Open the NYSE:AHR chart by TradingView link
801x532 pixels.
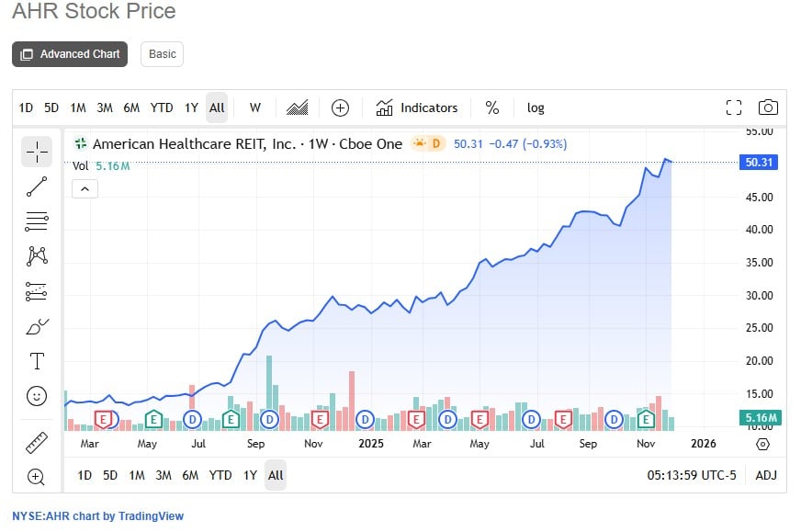point(98,516)
